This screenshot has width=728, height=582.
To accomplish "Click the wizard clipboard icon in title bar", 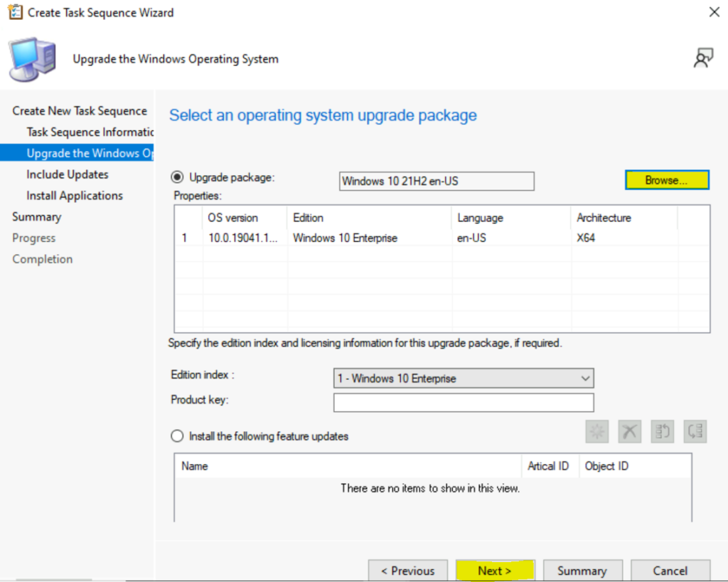I will click(x=15, y=12).
